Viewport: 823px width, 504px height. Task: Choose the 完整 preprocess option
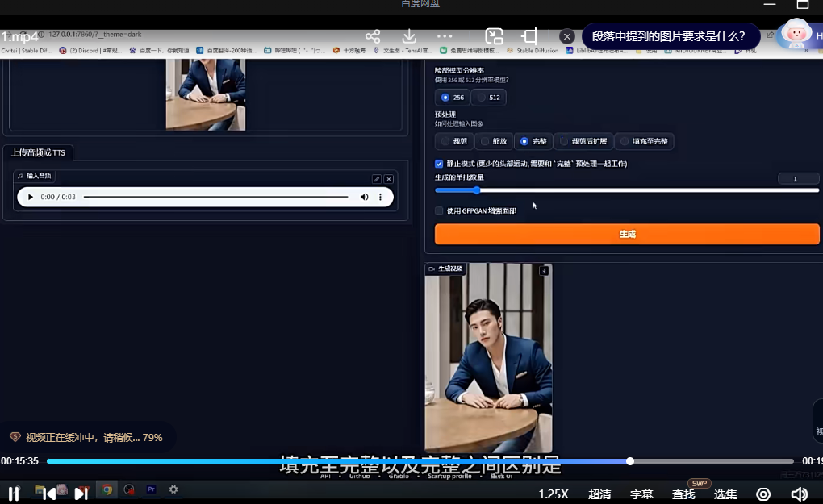click(x=533, y=141)
